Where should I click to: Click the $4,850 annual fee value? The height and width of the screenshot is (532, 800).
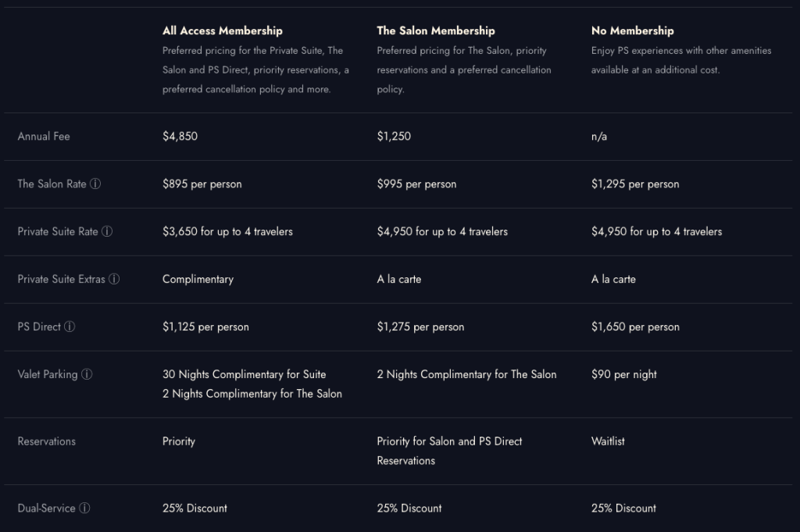point(180,136)
